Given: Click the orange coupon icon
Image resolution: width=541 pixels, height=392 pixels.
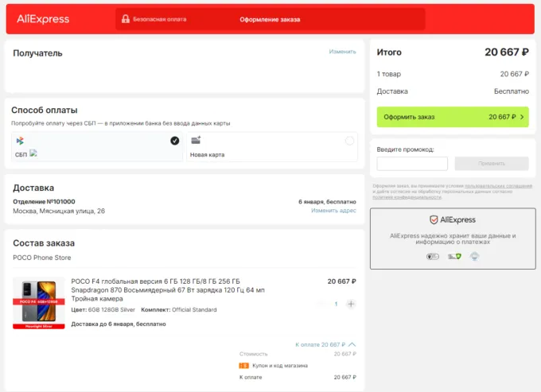Looking at the screenshot, I should [244, 366].
